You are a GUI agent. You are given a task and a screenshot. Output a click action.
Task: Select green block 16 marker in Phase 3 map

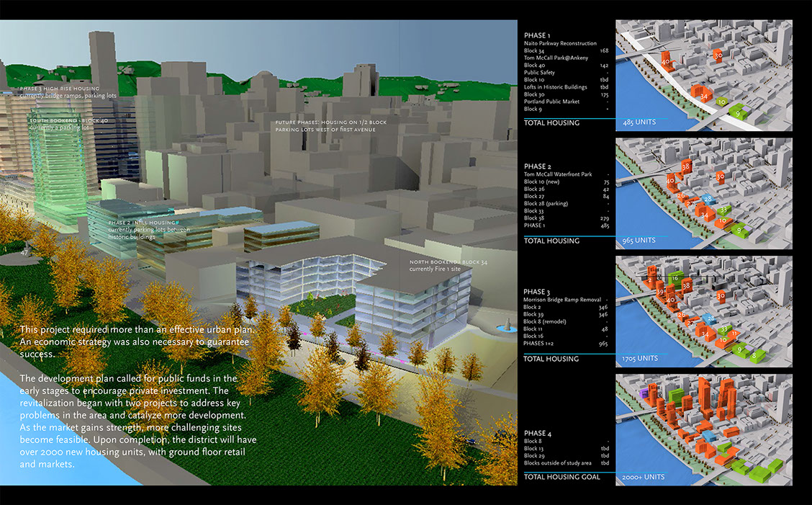click(x=674, y=278)
